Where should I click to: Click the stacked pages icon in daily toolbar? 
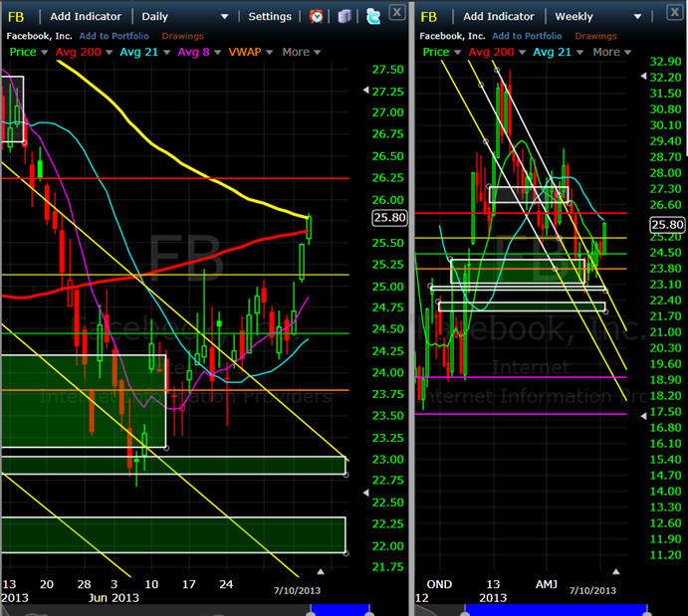[x=344, y=16]
